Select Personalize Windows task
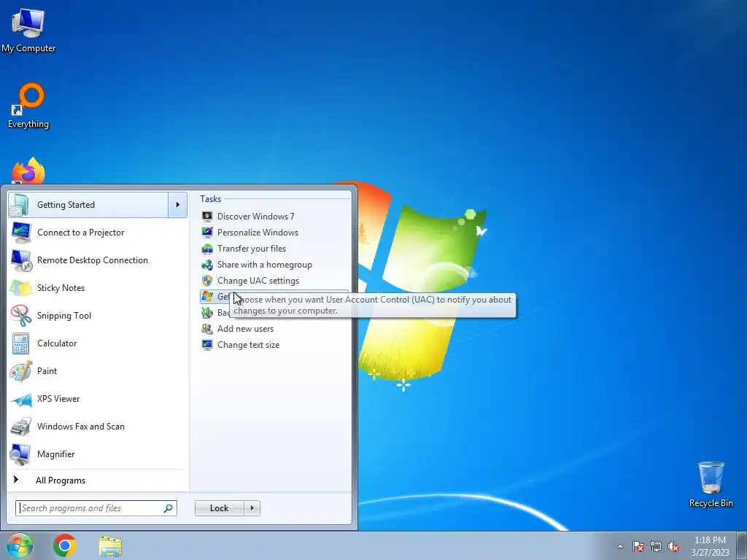The width and height of the screenshot is (747, 560). (x=274, y=233)
